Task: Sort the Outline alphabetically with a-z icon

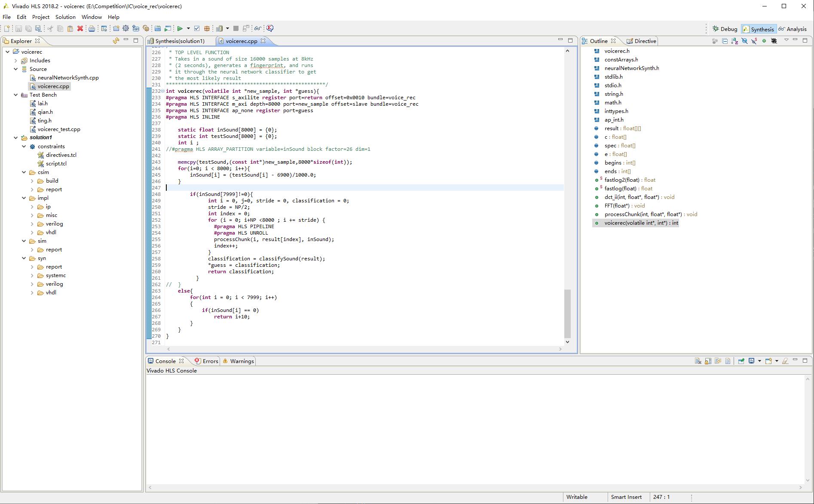Action: pyautogui.click(x=734, y=41)
